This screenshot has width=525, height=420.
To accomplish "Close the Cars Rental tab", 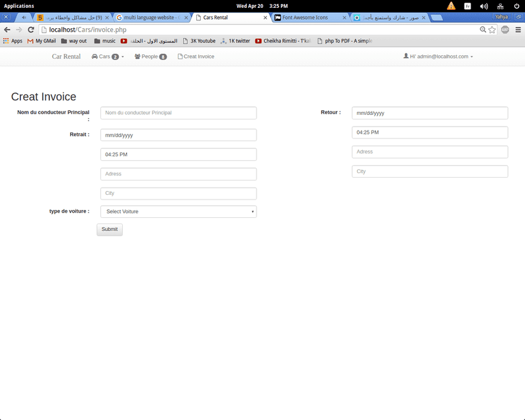I will tap(265, 18).
